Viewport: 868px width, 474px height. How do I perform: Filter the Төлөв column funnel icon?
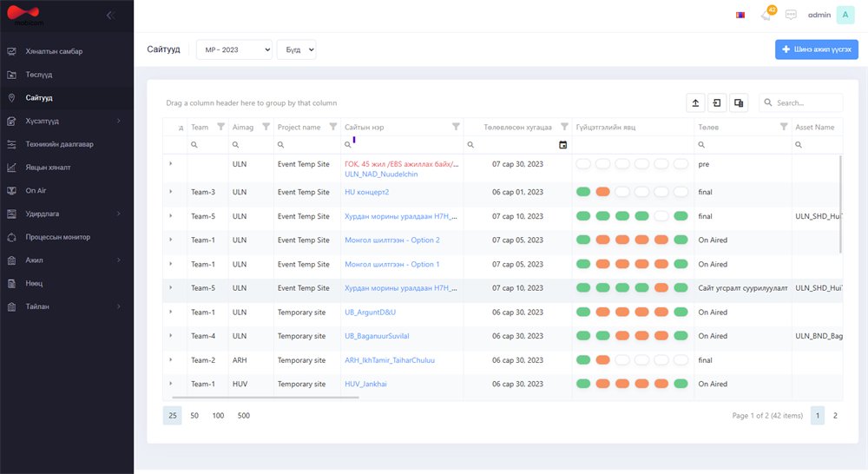pos(783,127)
